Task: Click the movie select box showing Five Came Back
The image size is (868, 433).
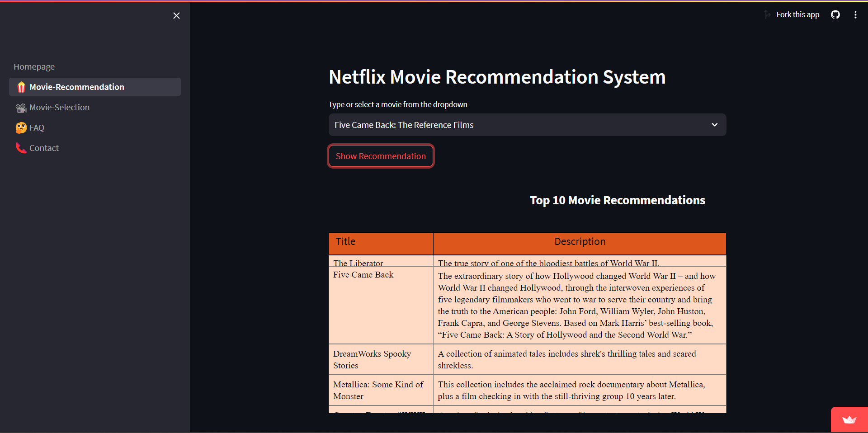Action: coord(527,125)
